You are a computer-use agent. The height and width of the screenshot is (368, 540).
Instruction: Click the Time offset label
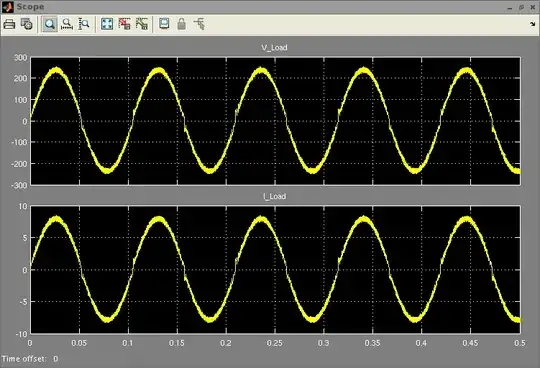(x=23, y=359)
